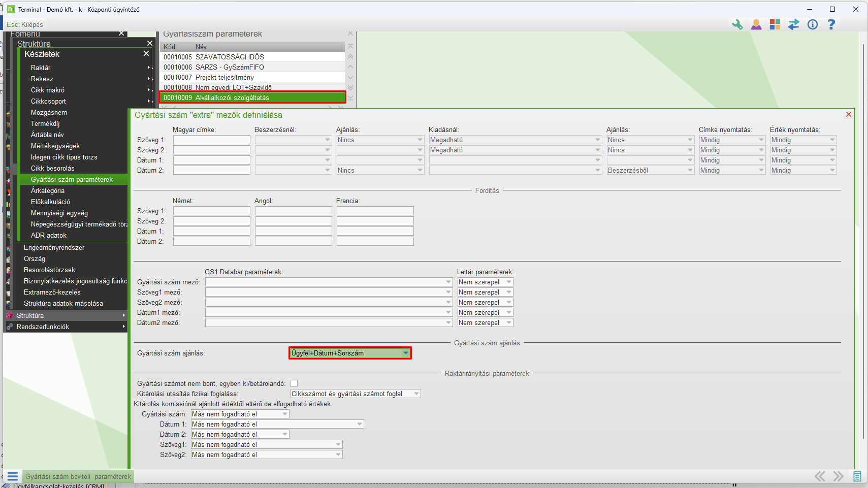Open Gyártási szám paraméterek menu item

pos(73,179)
